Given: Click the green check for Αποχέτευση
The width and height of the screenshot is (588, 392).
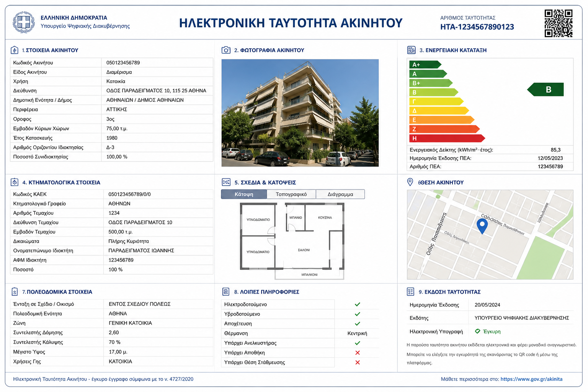Looking at the screenshot, I should coord(357,323).
